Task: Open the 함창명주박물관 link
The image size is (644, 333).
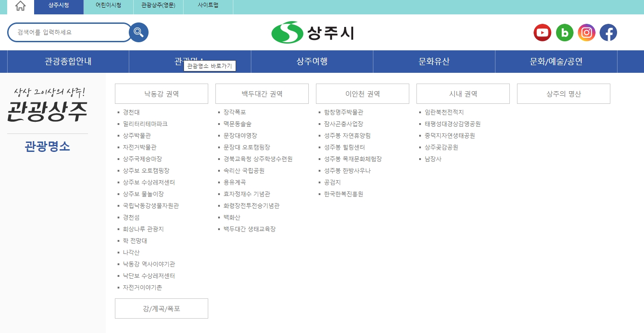Action: [x=343, y=112]
